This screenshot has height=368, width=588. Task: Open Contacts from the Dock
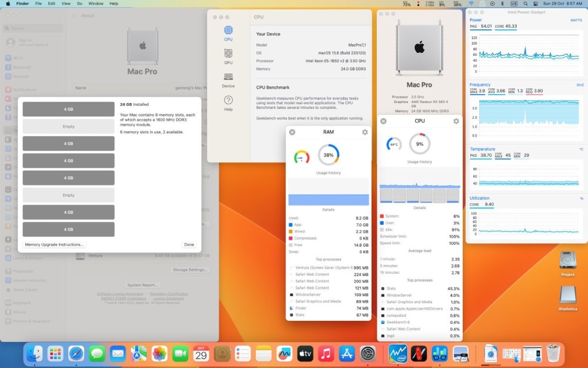coord(222,354)
